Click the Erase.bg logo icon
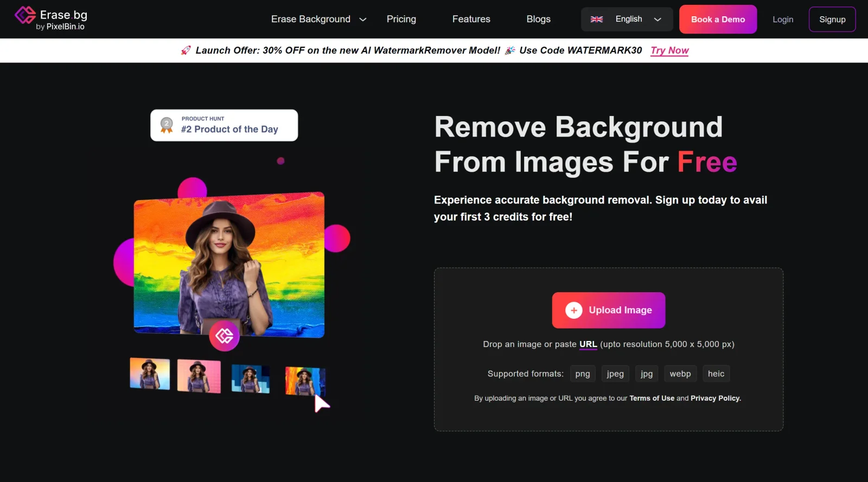The height and width of the screenshot is (482, 868). (x=25, y=15)
